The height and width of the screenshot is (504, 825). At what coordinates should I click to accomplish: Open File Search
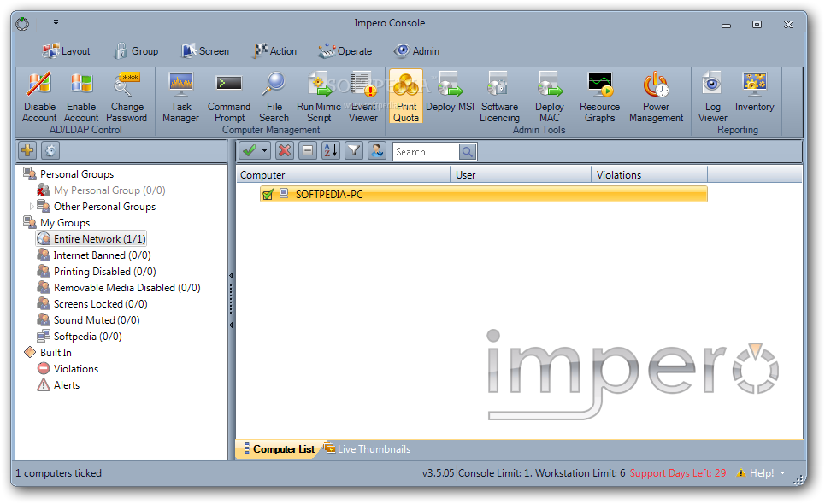(274, 97)
